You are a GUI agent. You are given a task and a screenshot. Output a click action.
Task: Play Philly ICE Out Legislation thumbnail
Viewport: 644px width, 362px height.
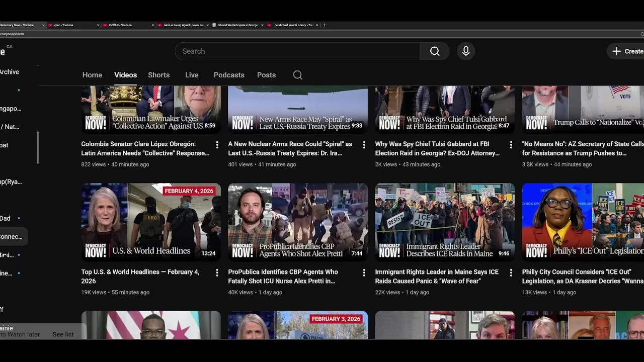583,222
